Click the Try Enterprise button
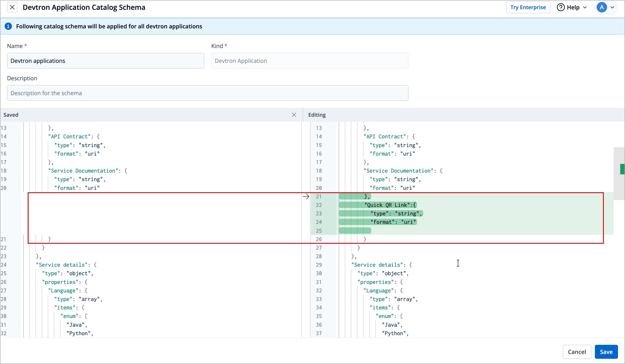This screenshot has width=625, height=364. point(528,7)
